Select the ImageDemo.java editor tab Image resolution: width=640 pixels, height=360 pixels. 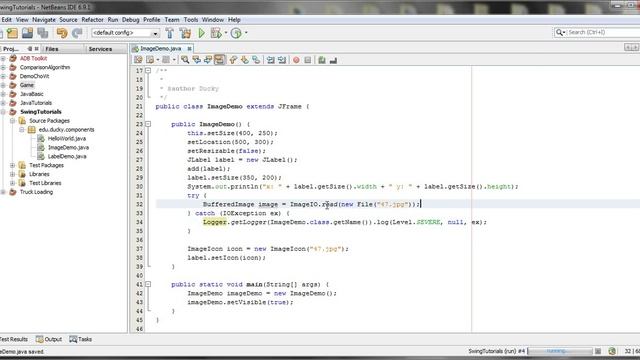tap(160, 49)
